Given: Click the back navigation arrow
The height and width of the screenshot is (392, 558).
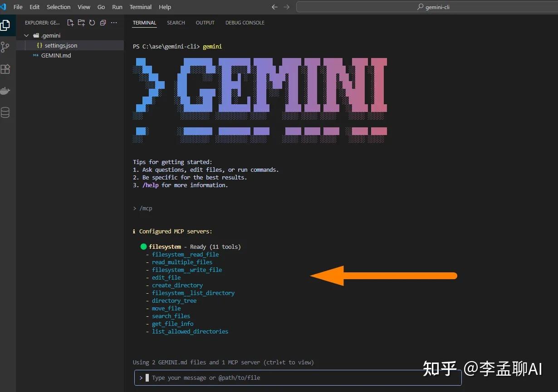Looking at the screenshot, I should (274, 7).
